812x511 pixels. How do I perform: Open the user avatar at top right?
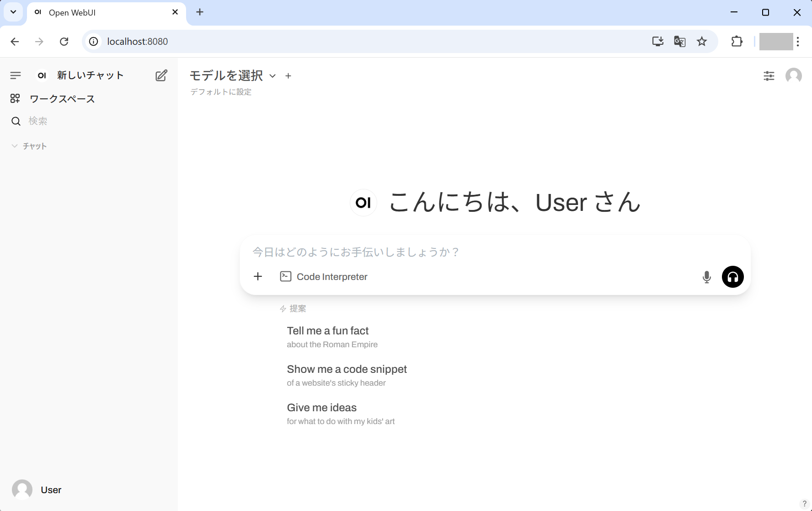[793, 76]
